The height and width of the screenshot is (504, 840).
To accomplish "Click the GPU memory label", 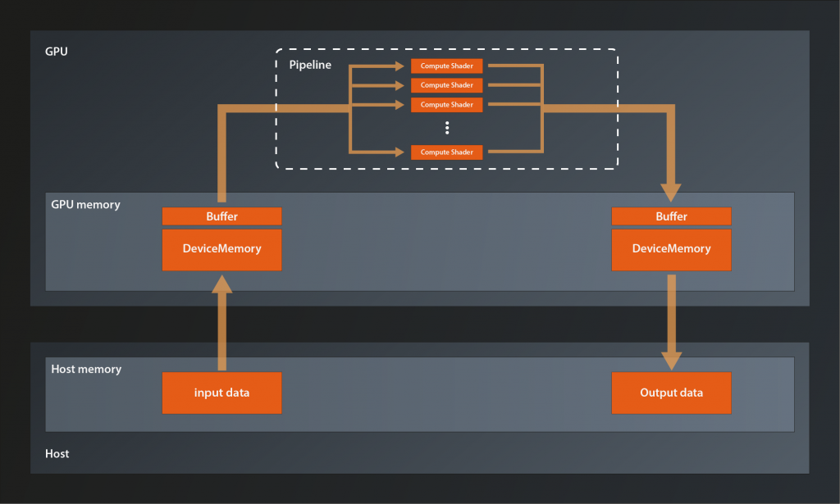I will (x=85, y=204).
